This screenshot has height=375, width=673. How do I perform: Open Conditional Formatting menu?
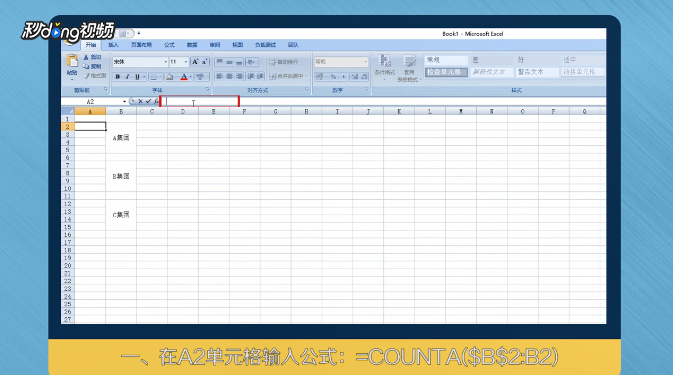click(385, 67)
